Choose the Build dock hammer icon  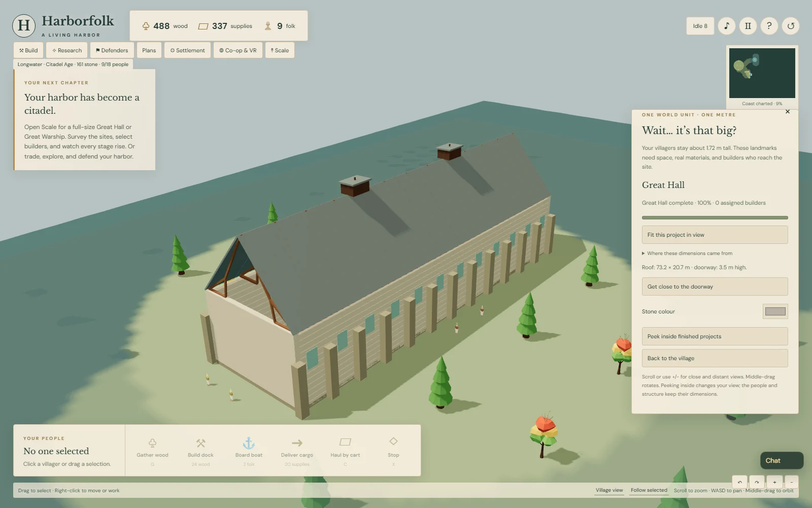click(x=200, y=443)
